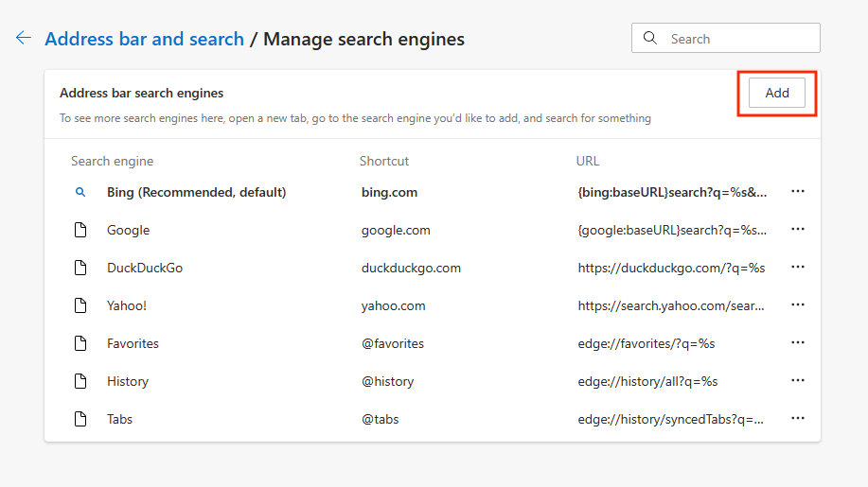868x487 pixels.
Task: Open more actions for History row
Action: coord(798,381)
